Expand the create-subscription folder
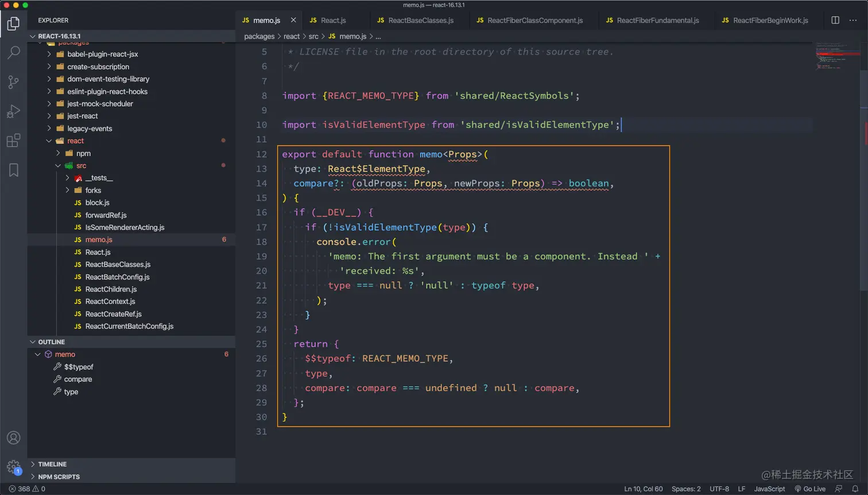 pyautogui.click(x=131, y=67)
